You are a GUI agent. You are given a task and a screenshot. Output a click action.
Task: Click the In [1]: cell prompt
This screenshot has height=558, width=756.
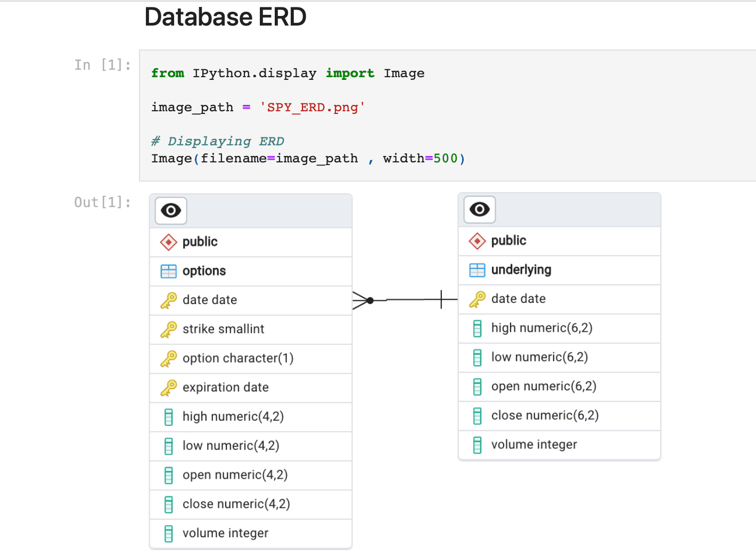click(x=103, y=65)
